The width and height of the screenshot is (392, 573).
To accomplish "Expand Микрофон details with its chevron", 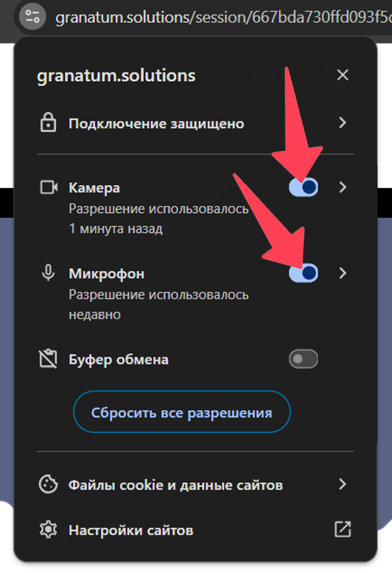I will click(343, 273).
